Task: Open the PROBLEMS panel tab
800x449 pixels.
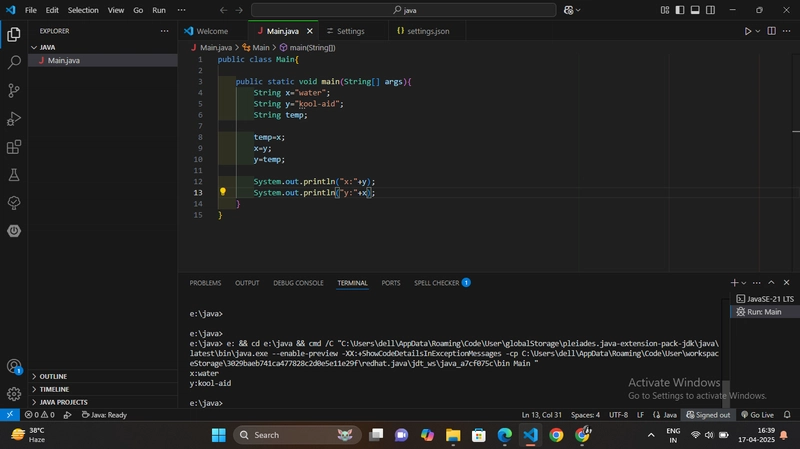Action: 205,283
